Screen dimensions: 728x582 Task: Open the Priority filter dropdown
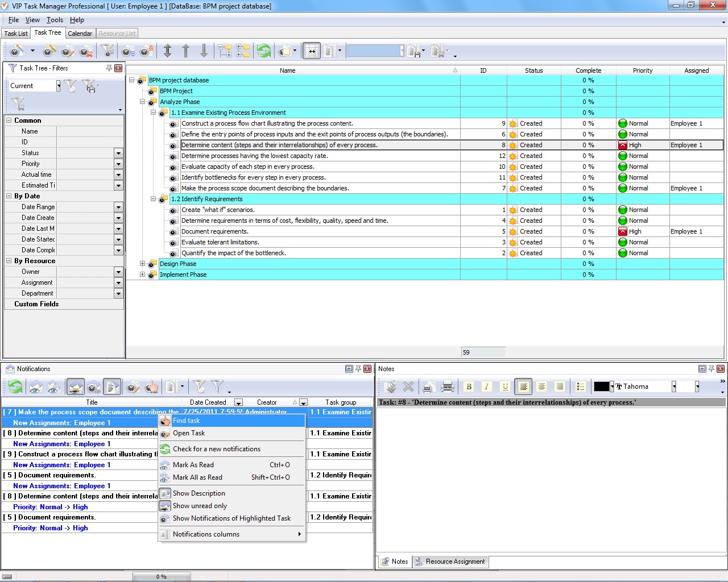(118, 164)
